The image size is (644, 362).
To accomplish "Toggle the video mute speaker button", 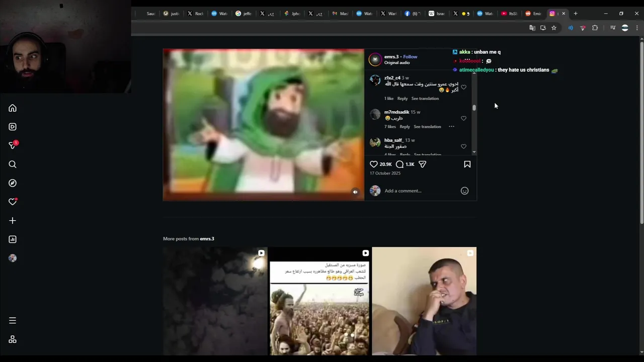I will 355,192.
